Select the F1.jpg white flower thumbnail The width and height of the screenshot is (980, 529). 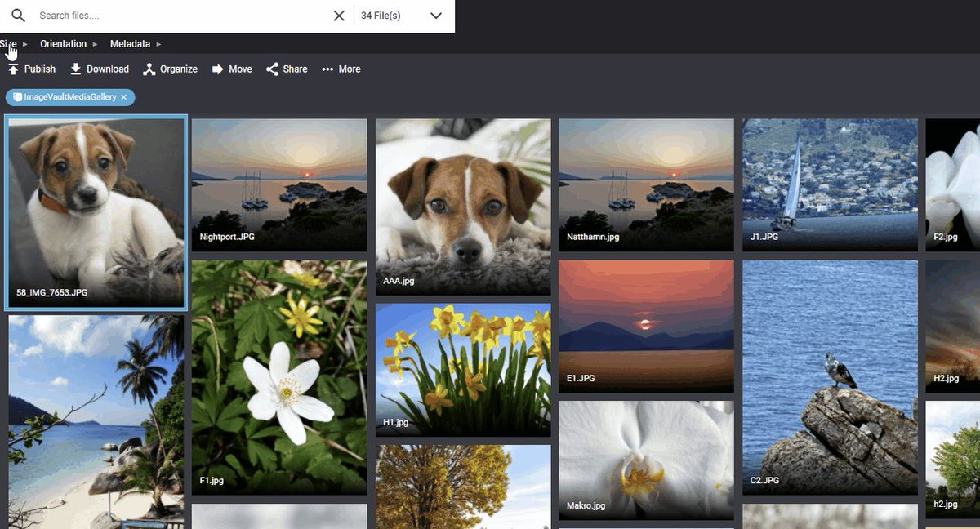click(279, 377)
